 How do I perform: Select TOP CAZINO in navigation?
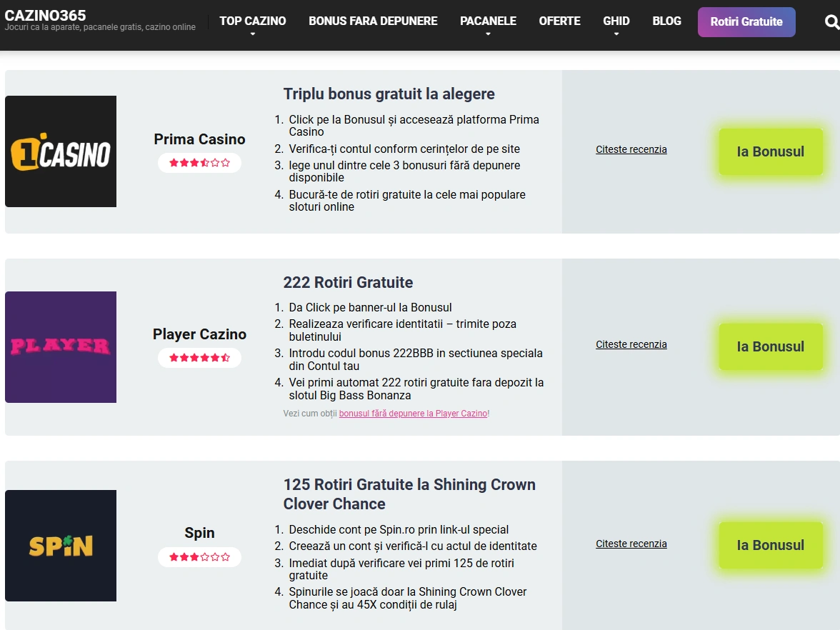coord(253,21)
